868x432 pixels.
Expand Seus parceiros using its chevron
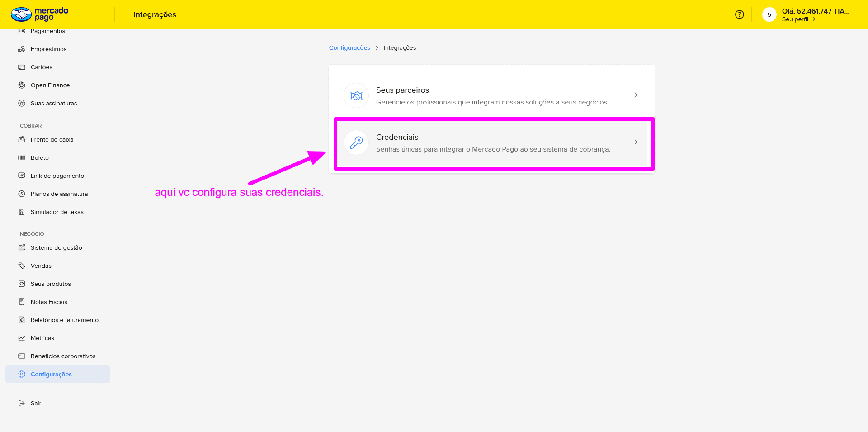click(x=636, y=95)
